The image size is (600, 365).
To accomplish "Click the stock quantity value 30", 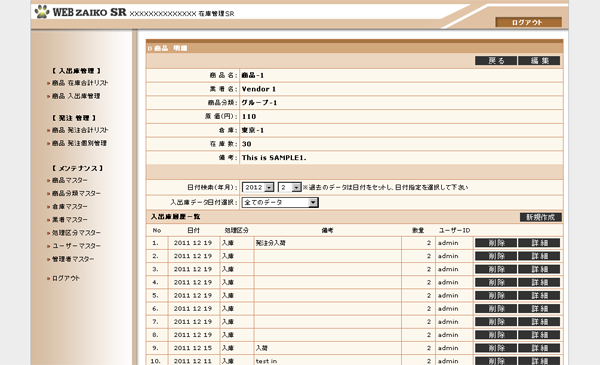I will pyautogui.click(x=246, y=144).
